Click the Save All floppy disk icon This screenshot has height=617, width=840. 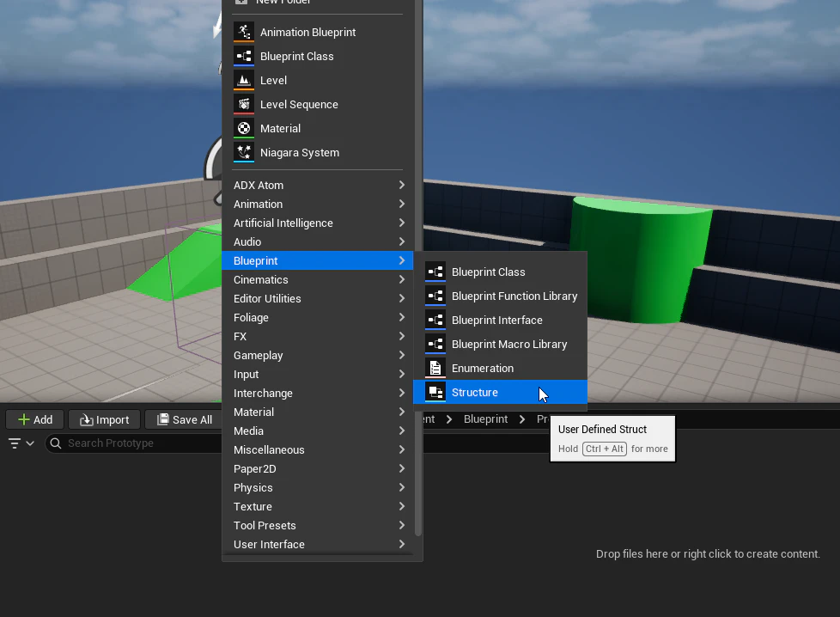(x=163, y=419)
